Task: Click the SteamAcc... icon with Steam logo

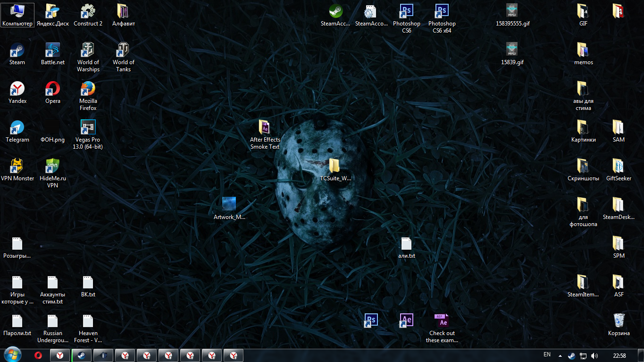Action: tap(335, 15)
